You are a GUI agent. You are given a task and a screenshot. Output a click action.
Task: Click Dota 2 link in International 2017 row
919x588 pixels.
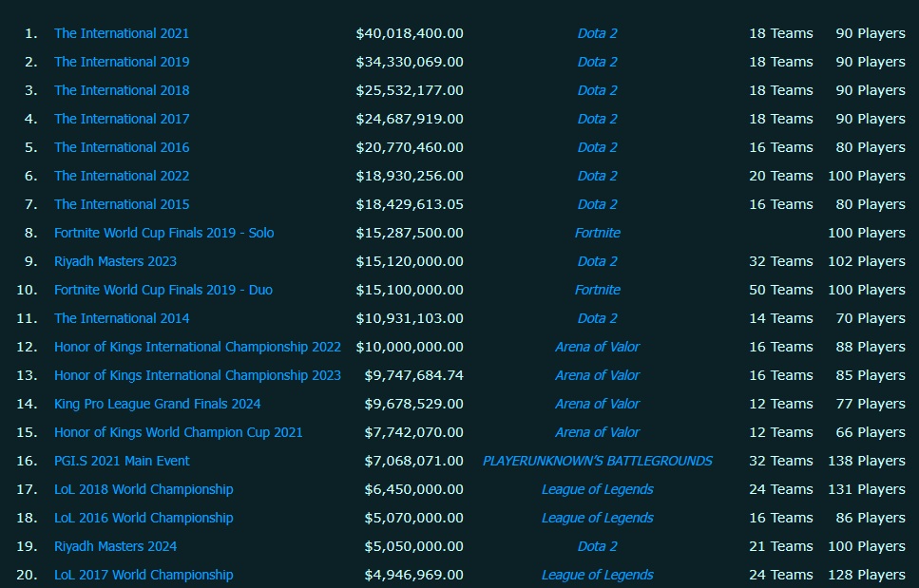click(x=597, y=119)
